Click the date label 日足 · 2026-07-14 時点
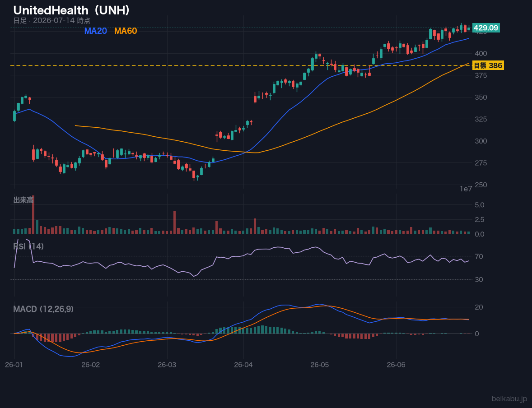This screenshot has width=532, height=408. click(x=51, y=20)
